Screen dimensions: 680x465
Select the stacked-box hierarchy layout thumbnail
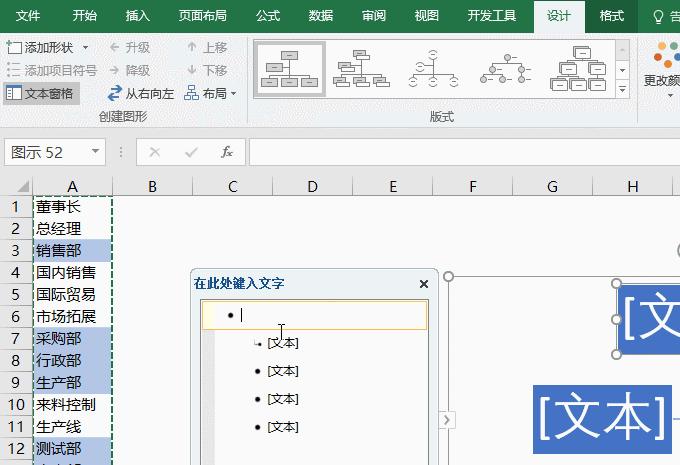[578, 69]
